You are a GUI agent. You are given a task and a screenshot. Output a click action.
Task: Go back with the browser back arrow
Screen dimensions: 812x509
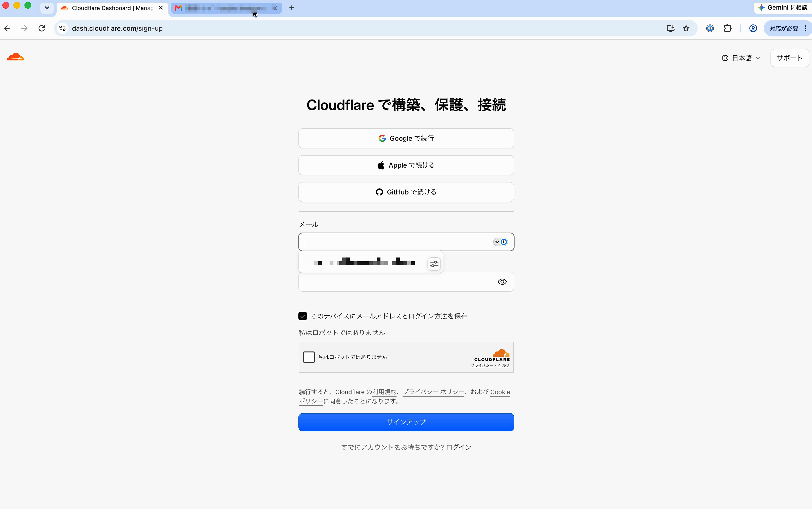[x=7, y=28]
